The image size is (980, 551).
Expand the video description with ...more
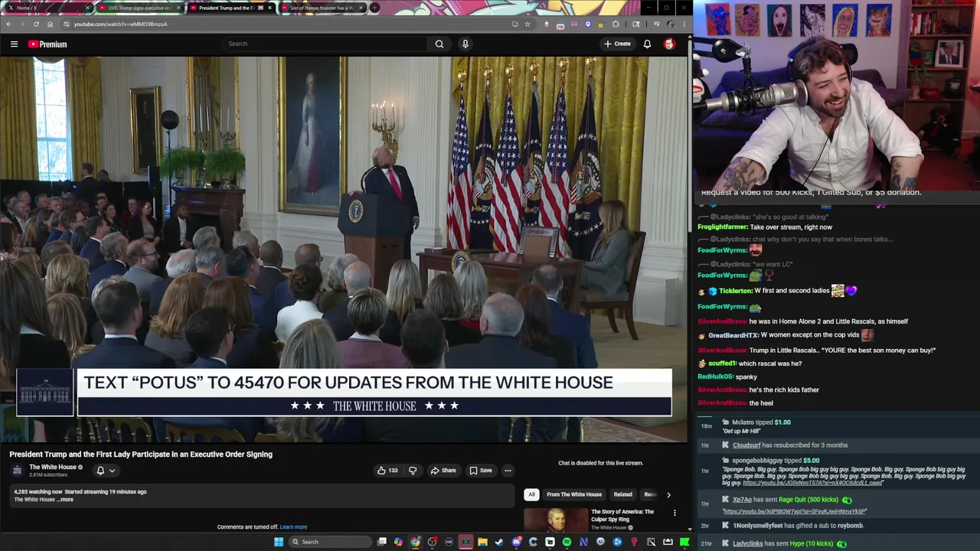click(x=66, y=500)
